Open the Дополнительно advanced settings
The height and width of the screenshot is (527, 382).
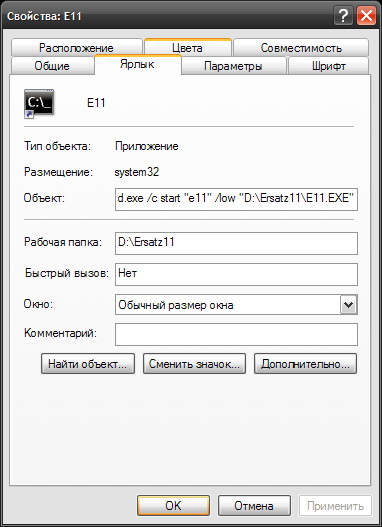[305, 364]
